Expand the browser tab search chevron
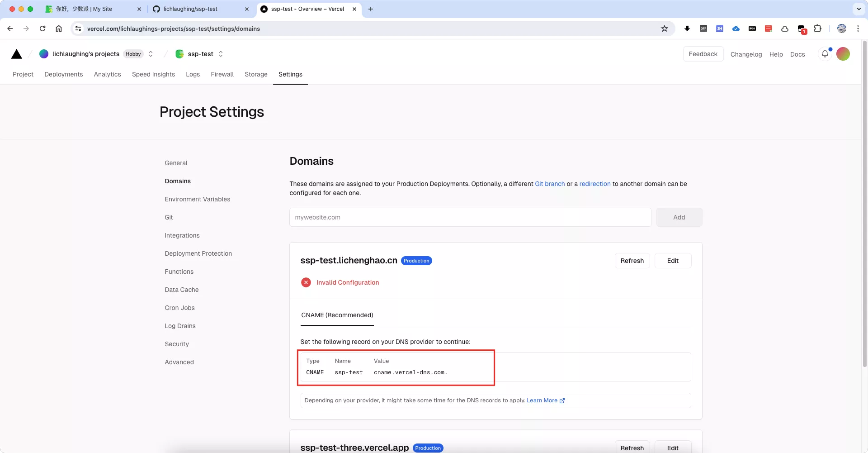The height and width of the screenshot is (453, 868). click(858, 9)
